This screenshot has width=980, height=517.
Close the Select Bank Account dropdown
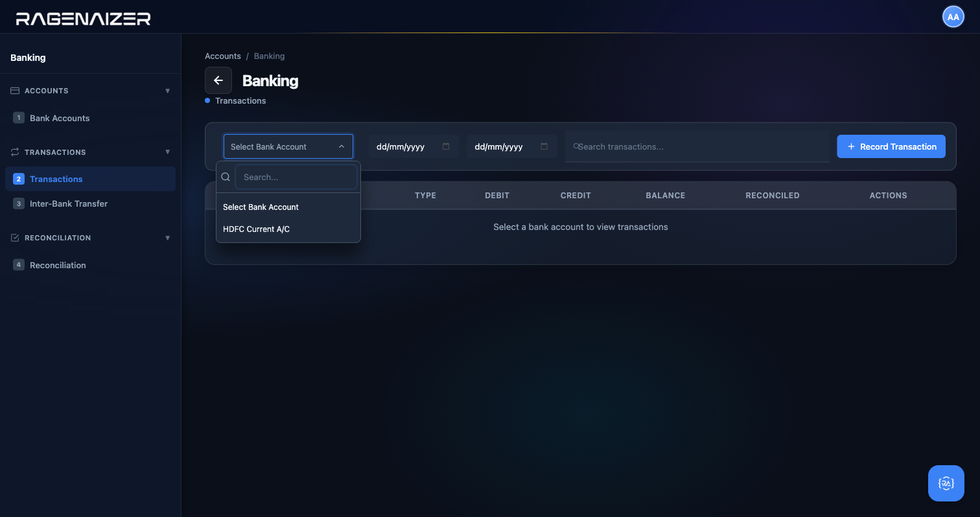[x=288, y=146]
